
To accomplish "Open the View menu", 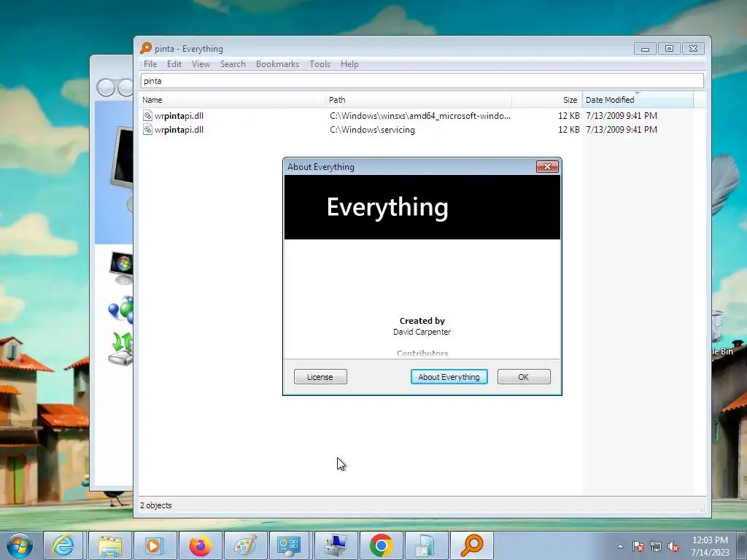I will (201, 64).
